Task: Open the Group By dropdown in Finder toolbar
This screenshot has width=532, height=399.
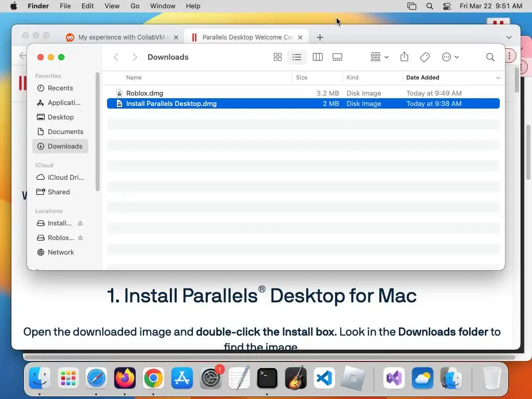Action: point(379,57)
